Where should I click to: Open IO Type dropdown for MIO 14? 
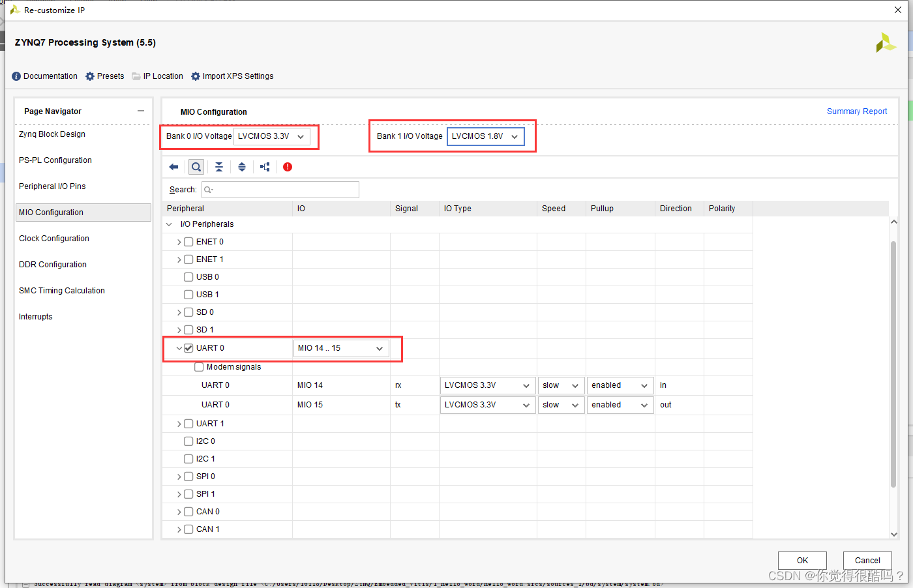tap(488, 385)
